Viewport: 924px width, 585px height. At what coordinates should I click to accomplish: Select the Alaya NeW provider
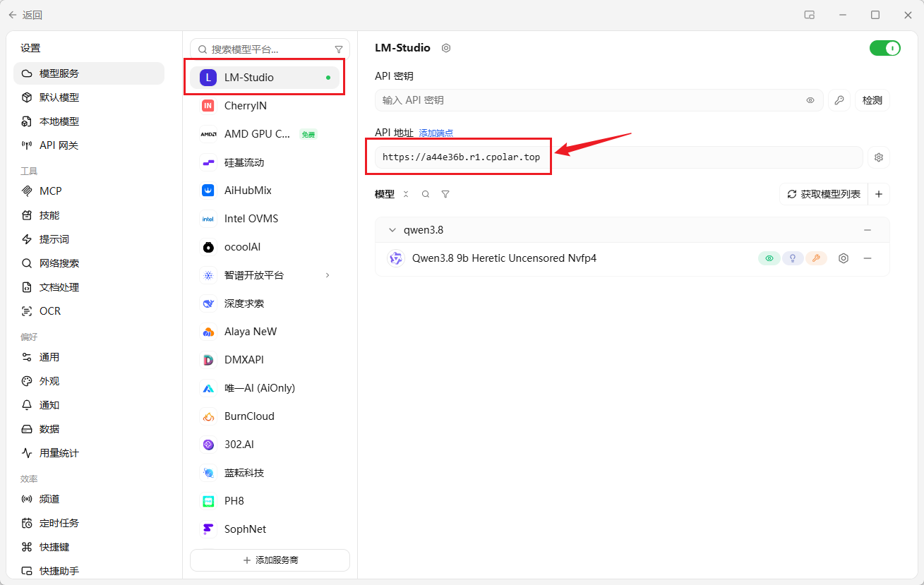(265, 332)
